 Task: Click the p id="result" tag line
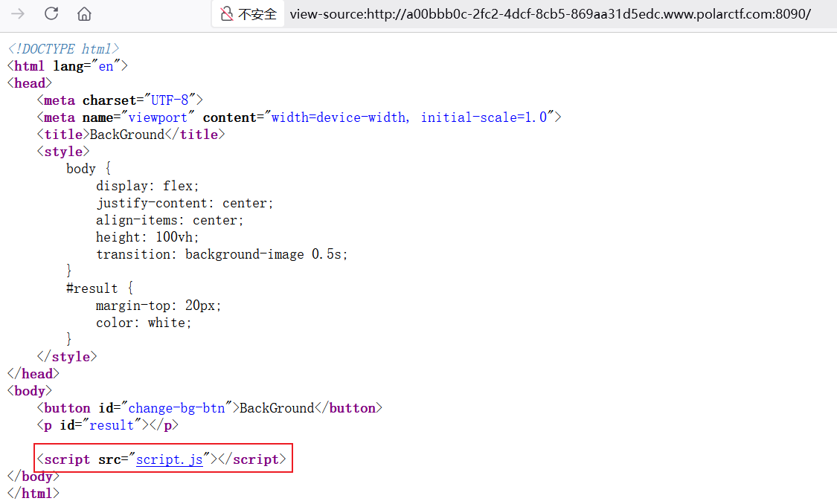pyautogui.click(x=107, y=425)
